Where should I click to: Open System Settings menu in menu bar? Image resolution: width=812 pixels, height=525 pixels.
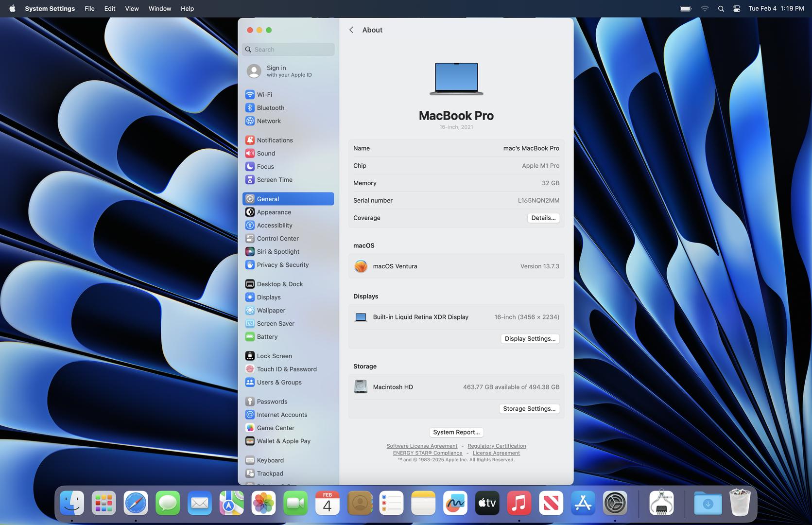pos(50,8)
